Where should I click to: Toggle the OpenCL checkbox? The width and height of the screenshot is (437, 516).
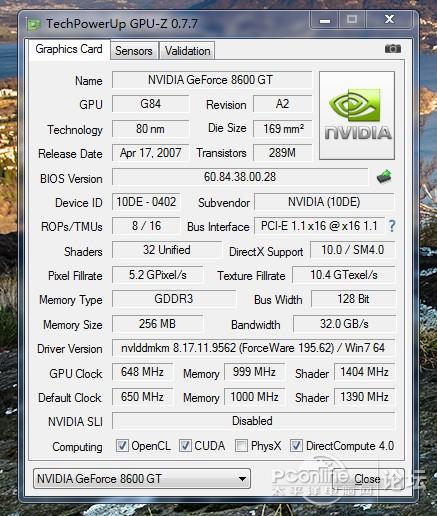(122, 446)
